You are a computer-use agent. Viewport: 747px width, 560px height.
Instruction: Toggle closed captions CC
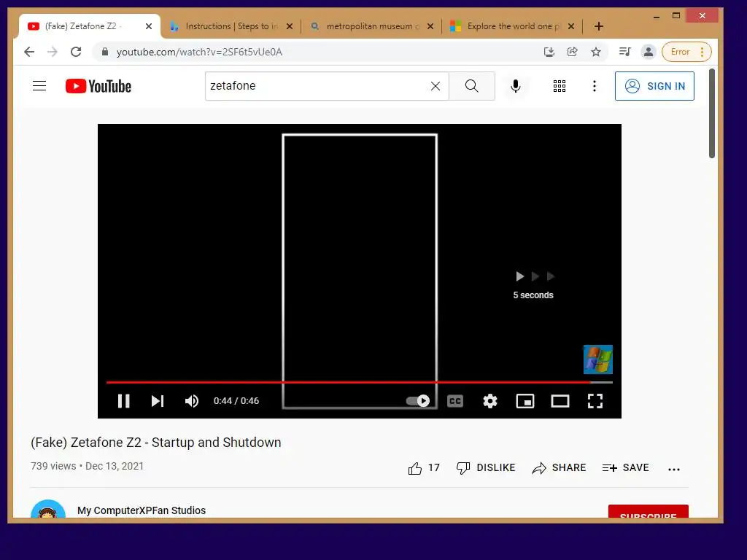tap(455, 401)
